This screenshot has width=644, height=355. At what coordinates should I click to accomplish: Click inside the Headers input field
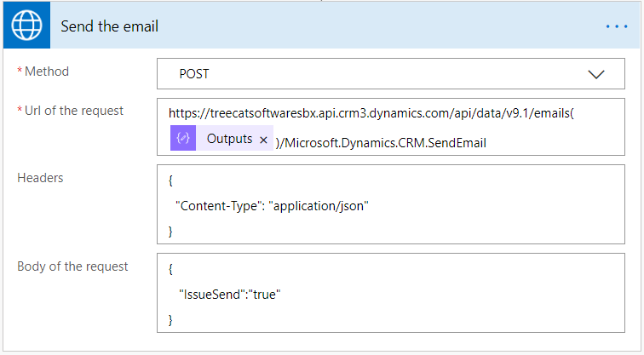tap(391, 204)
